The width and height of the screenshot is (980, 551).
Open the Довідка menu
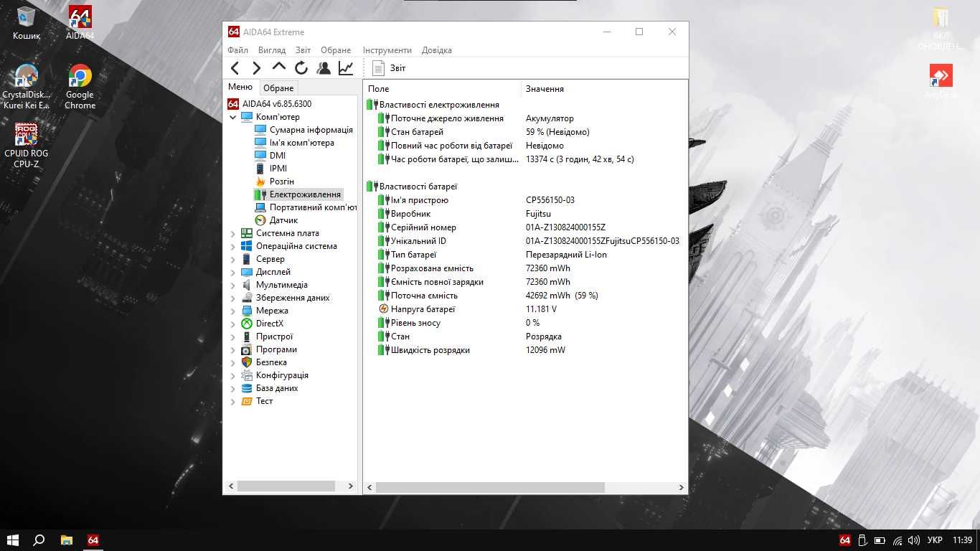[x=437, y=50]
